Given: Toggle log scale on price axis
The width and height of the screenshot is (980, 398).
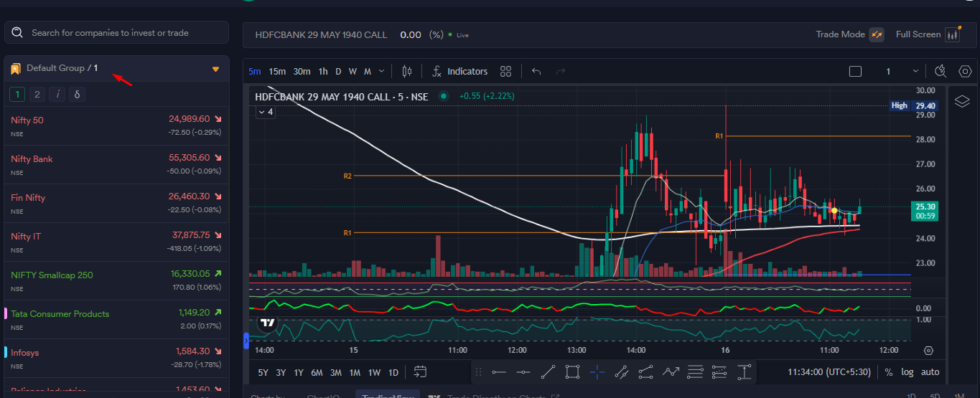Looking at the screenshot, I should point(907,372).
